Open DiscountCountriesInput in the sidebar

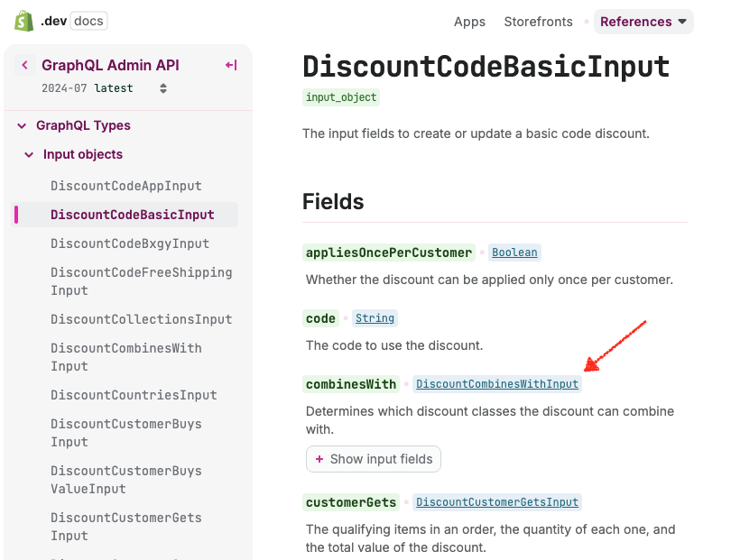tap(134, 395)
